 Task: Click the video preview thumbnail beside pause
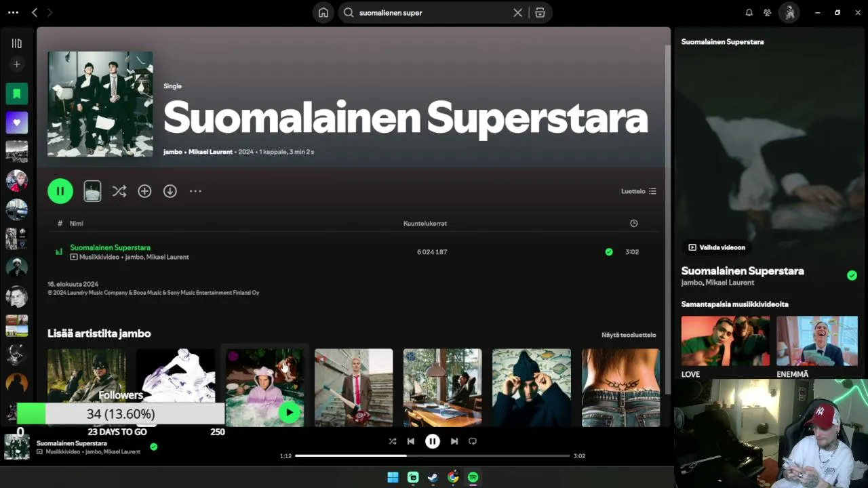[92, 191]
